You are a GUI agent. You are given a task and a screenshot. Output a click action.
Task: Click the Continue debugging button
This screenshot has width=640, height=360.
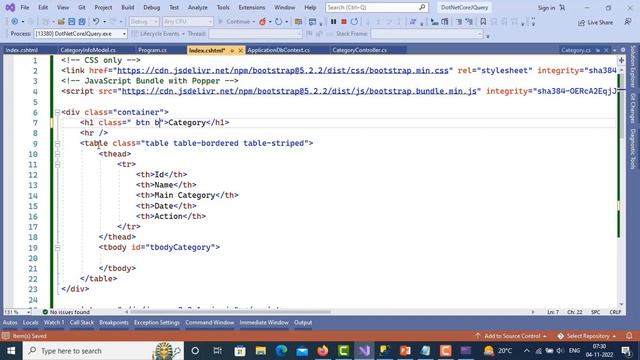coord(233,22)
